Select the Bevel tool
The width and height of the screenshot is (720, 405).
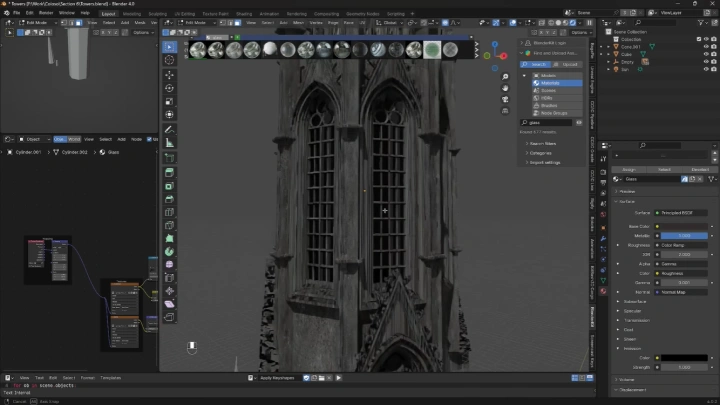(x=169, y=199)
